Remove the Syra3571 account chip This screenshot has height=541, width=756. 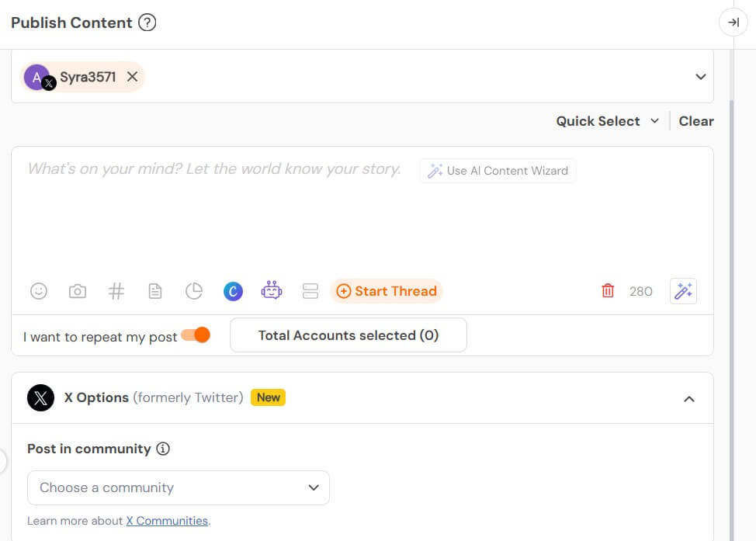point(133,77)
